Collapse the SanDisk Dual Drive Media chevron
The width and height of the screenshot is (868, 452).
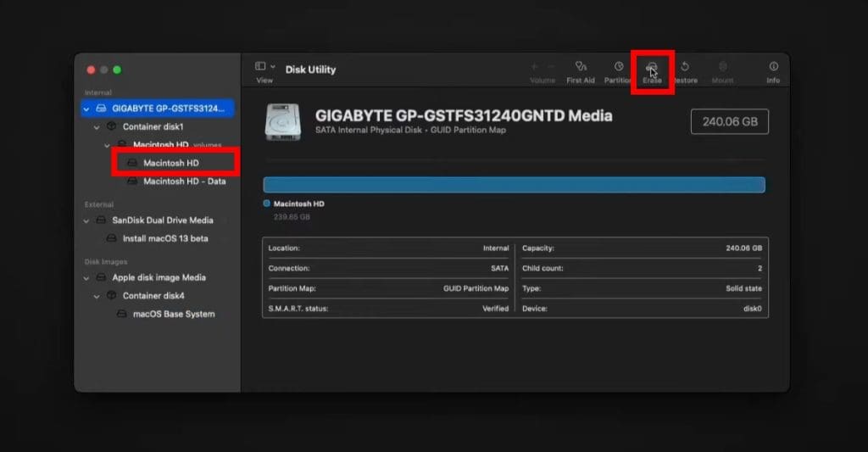click(x=86, y=220)
